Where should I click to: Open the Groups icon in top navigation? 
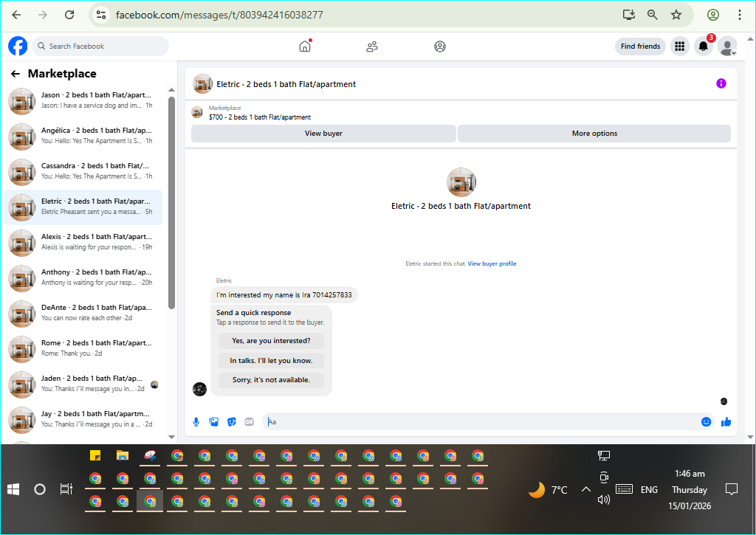pyautogui.click(x=440, y=46)
